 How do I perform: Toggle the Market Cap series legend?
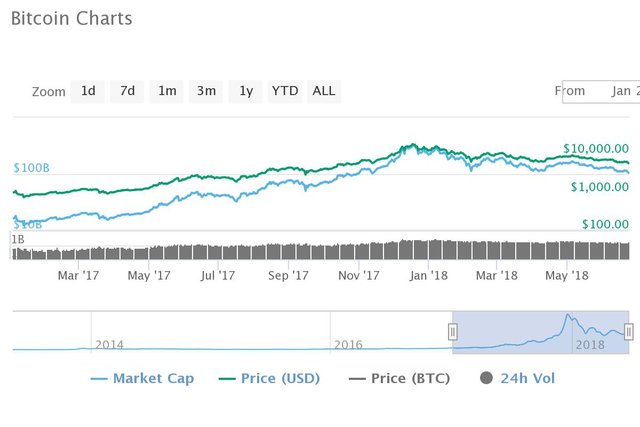(x=142, y=378)
